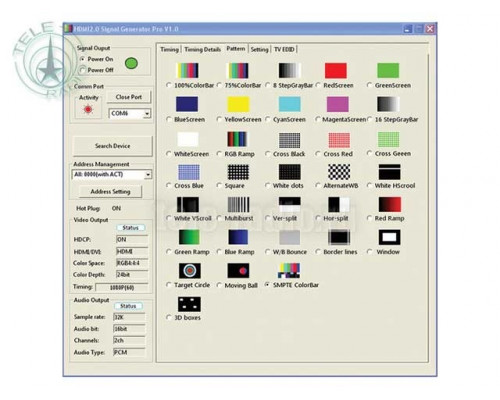Click the Cross Blue pattern thumbnail

pos(189,172)
